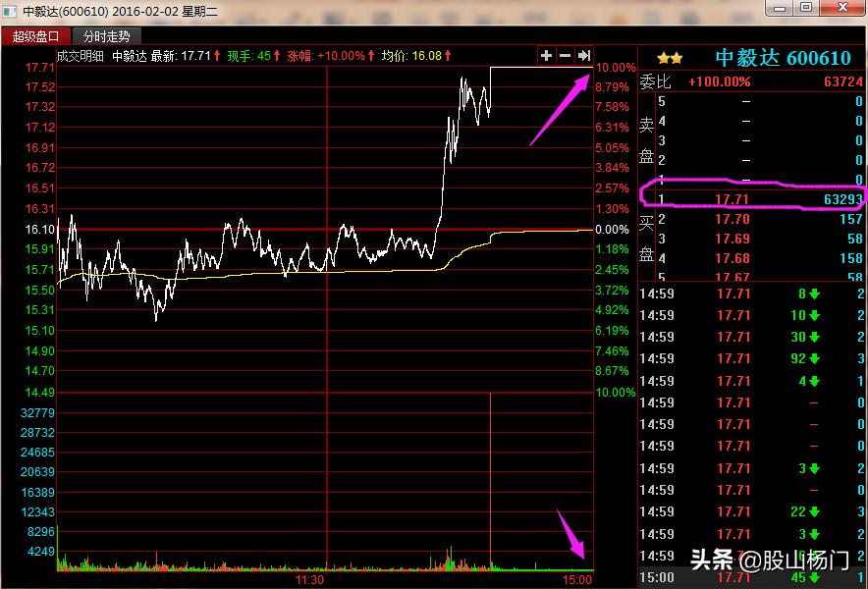Click the application icon in the title bar
868x589 pixels.
point(11,11)
